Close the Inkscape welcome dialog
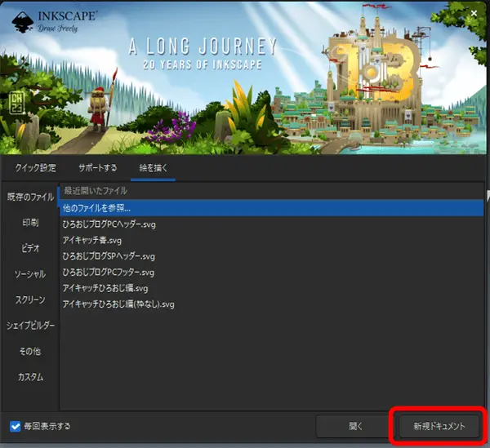Image resolution: width=490 pixels, height=448 pixels. pyautogui.click(x=474, y=13)
